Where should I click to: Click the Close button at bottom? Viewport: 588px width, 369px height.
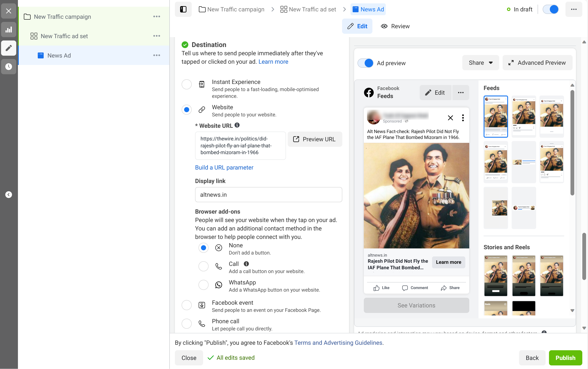[189, 358]
